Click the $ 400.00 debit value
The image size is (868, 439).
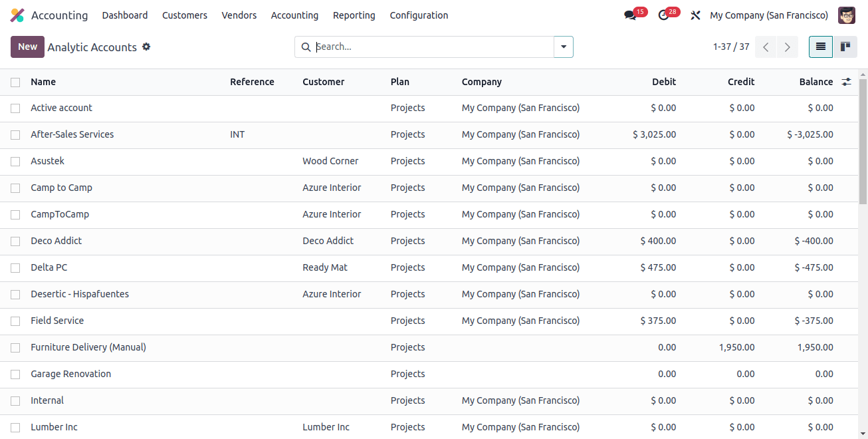(x=659, y=241)
